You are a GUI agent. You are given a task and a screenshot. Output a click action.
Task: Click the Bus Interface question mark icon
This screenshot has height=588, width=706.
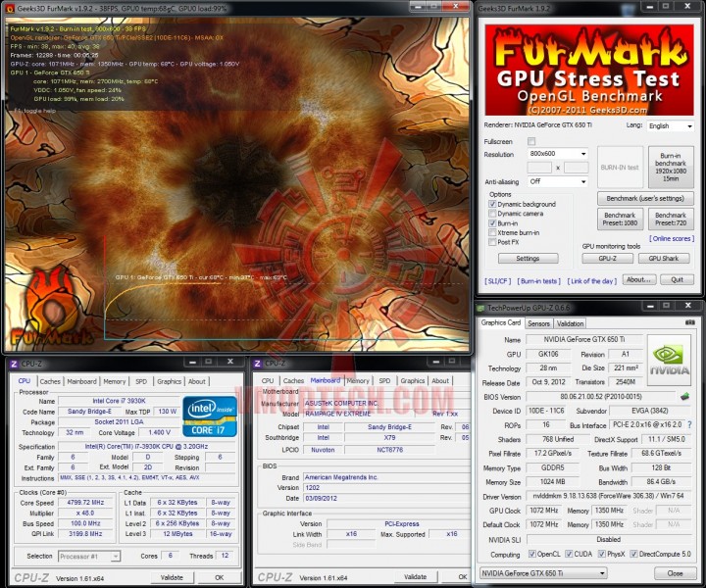click(689, 424)
